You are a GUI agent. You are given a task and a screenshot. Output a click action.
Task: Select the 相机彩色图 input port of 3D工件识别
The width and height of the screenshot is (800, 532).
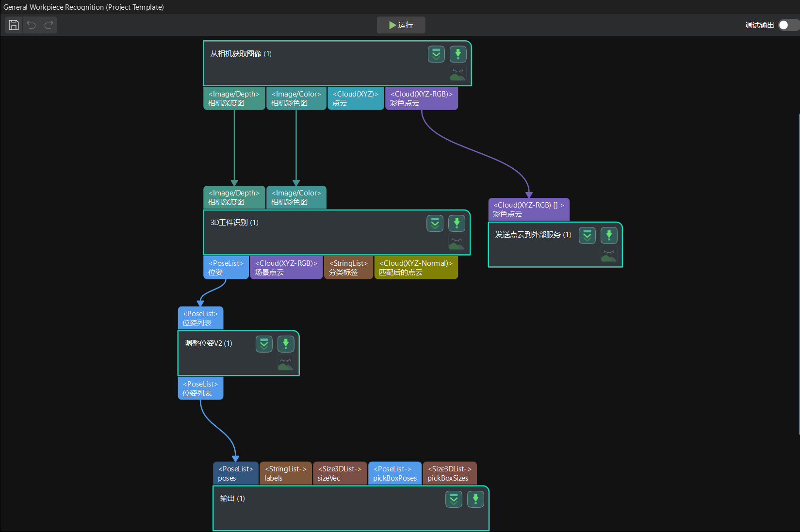(296, 197)
